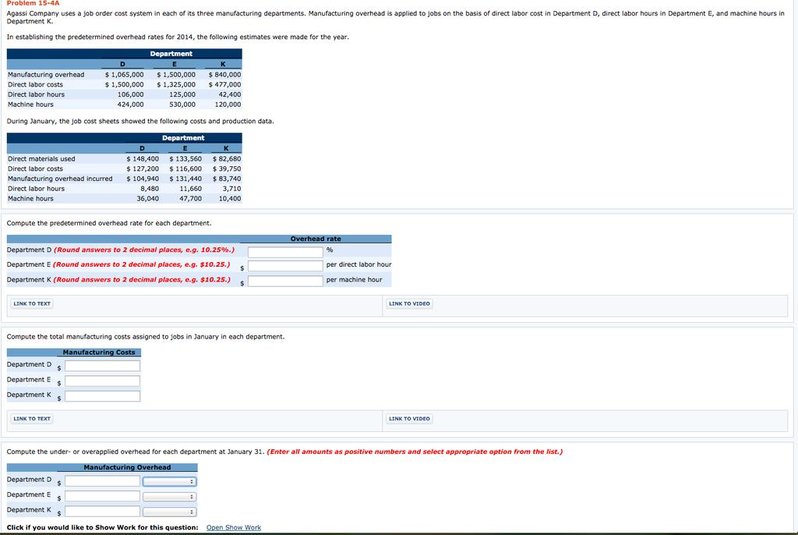Screen dimensions: 798x535
Task: Click the Department E manufacturing costs field
Action: point(102,381)
